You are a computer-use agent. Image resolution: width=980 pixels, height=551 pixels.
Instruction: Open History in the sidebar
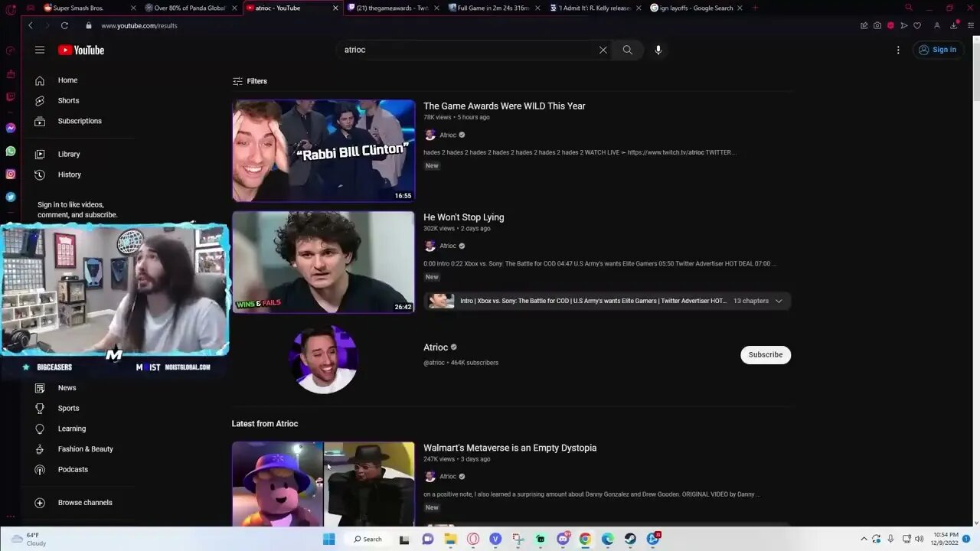(69, 174)
